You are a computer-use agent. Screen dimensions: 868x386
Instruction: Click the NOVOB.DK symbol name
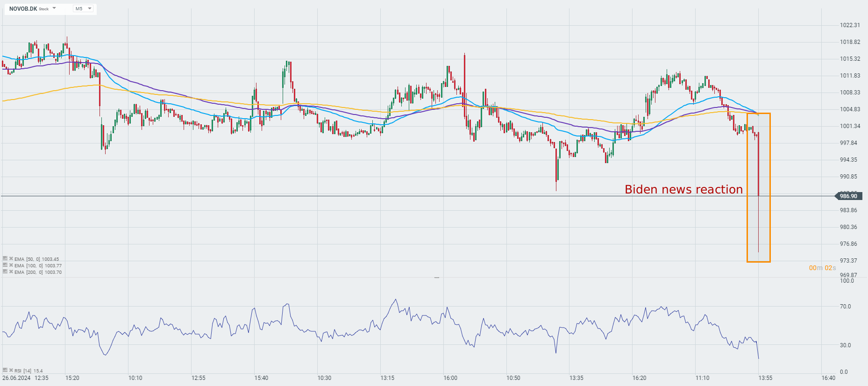(23, 9)
